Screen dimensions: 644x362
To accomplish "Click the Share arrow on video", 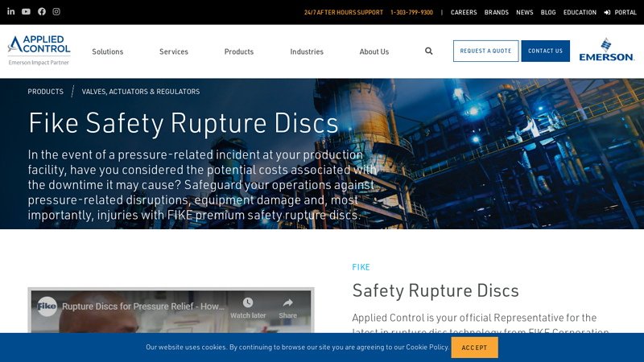I will [x=287, y=303].
